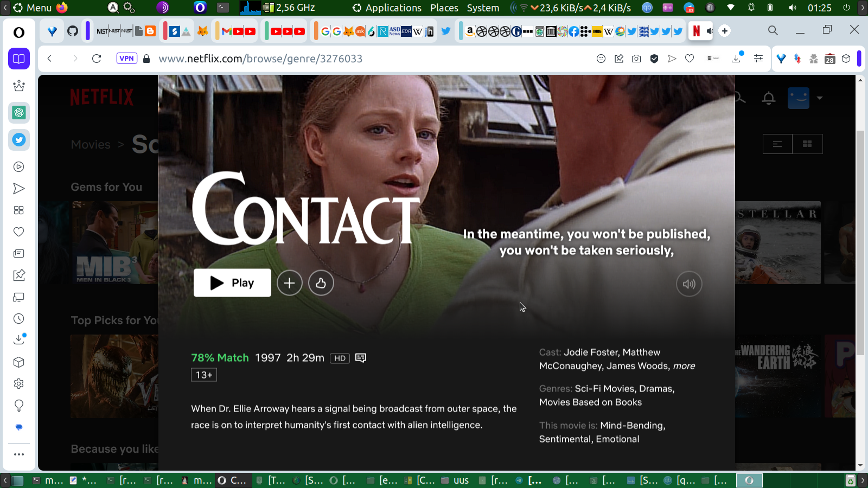868x488 pixels.
Task: Open Speed Dial from the sidebar
Action: click(19, 210)
